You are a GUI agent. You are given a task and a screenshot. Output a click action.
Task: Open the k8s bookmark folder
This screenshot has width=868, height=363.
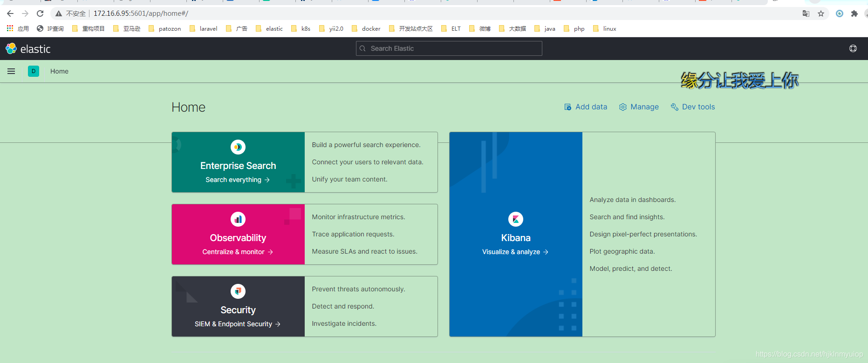301,28
